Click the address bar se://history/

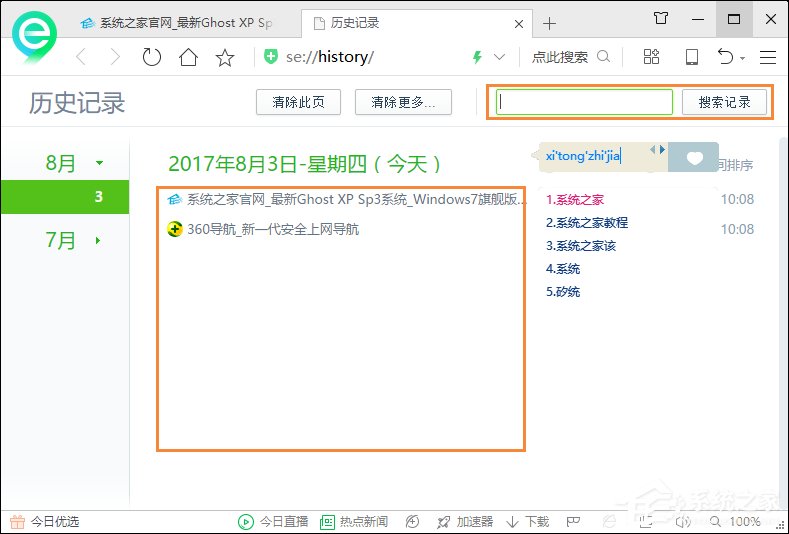tap(330, 57)
